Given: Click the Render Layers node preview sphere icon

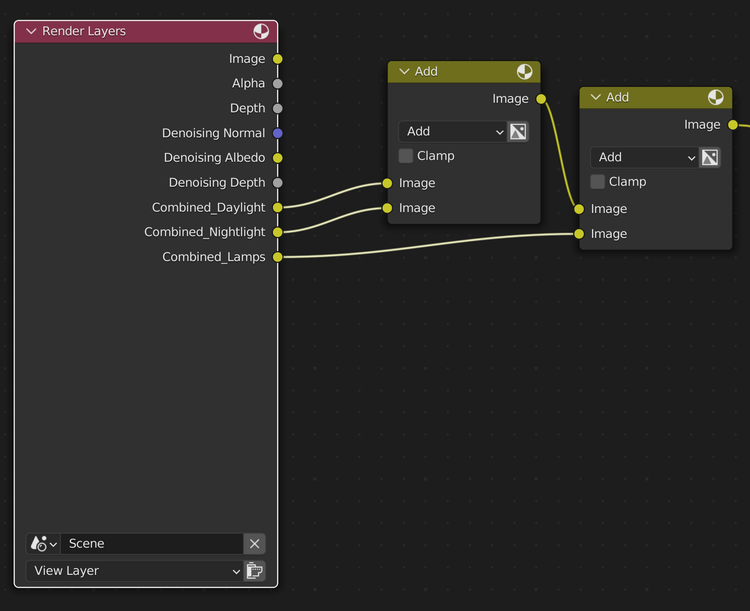Looking at the screenshot, I should click(261, 31).
